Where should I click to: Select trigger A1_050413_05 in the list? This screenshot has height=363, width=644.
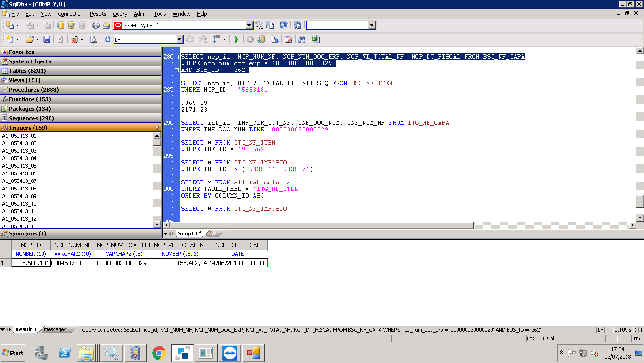point(19,166)
